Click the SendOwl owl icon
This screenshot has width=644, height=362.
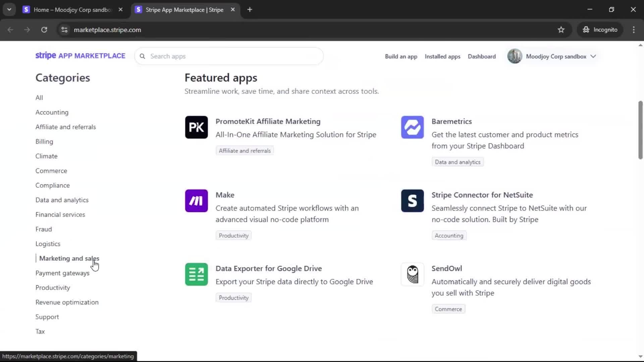pyautogui.click(x=412, y=275)
